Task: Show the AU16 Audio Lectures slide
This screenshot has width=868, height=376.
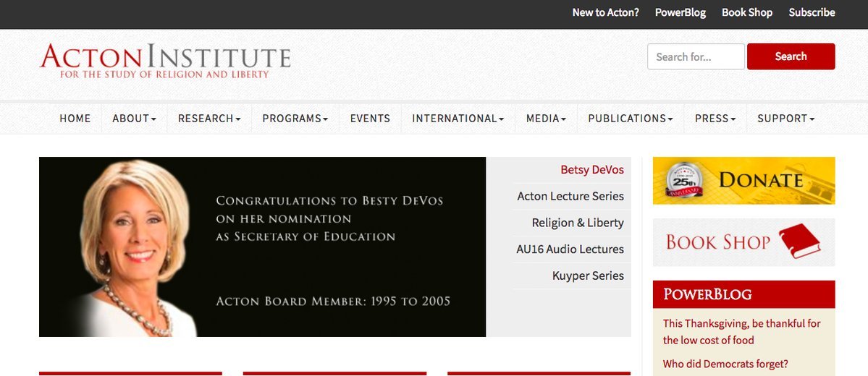Action: [x=570, y=249]
